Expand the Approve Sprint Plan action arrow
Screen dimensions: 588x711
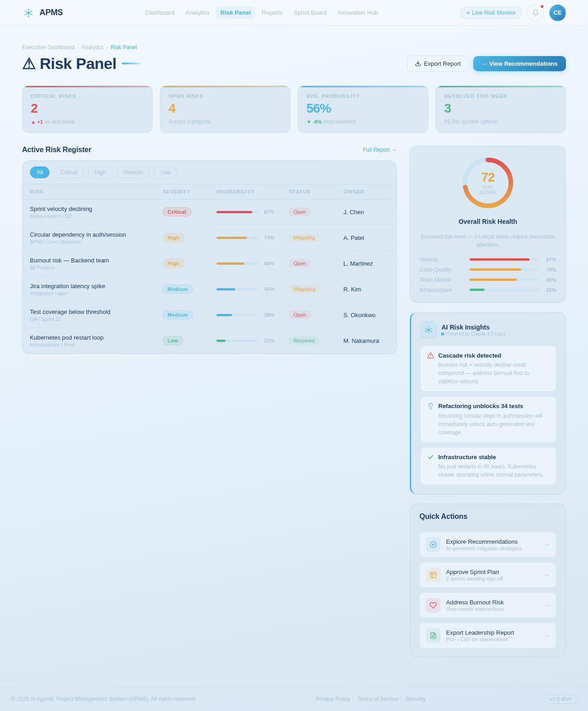547,575
